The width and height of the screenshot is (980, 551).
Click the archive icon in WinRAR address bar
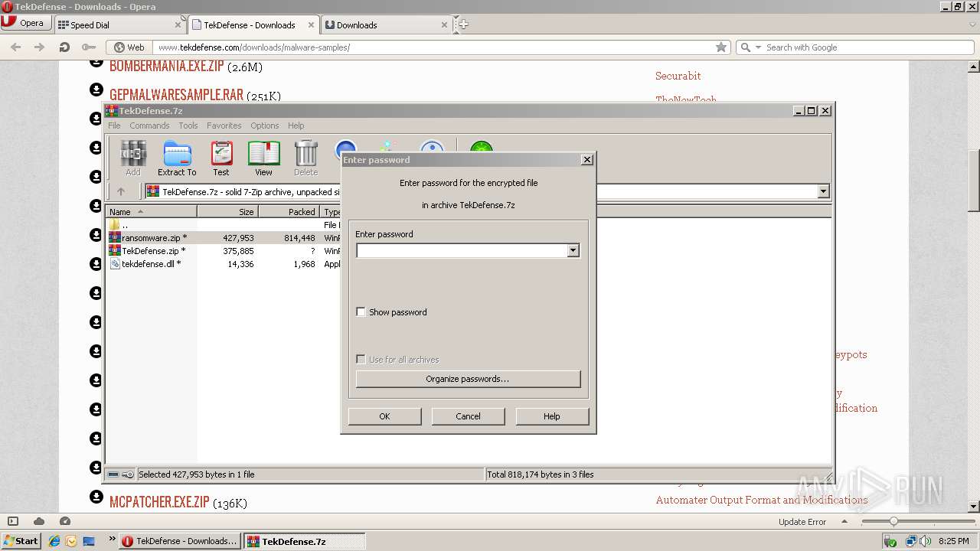click(x=153, y=191)
